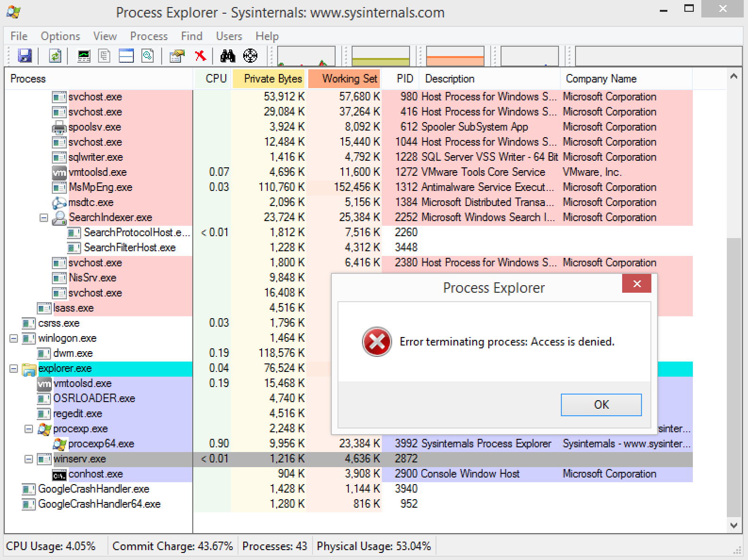Image resolution: width=748 pixels, height=560 pixels.
Task: Open the Help menu
Action: point(267,36)
